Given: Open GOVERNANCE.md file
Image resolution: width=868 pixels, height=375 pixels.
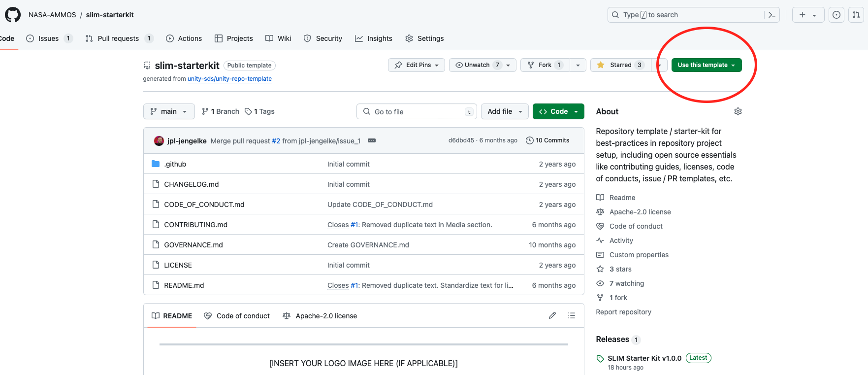Looking at the screenshot, I should click(193, 245).
